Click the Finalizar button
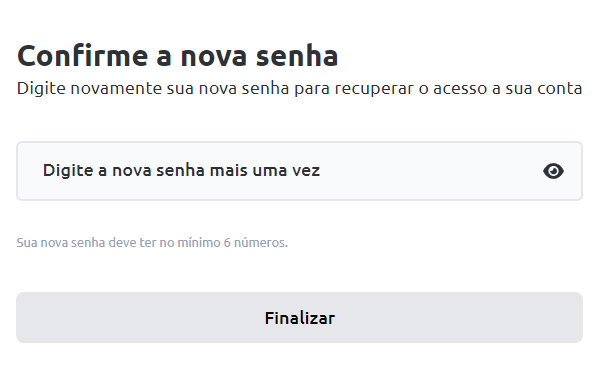This screenshot has width=607, height=390. point(299,318)
